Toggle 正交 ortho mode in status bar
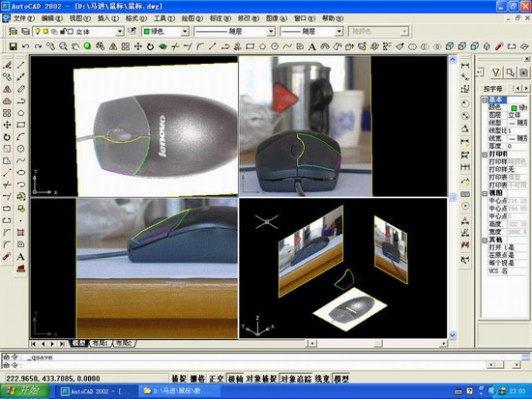This screenshot has height=399, width=532. tap(216, 379)
